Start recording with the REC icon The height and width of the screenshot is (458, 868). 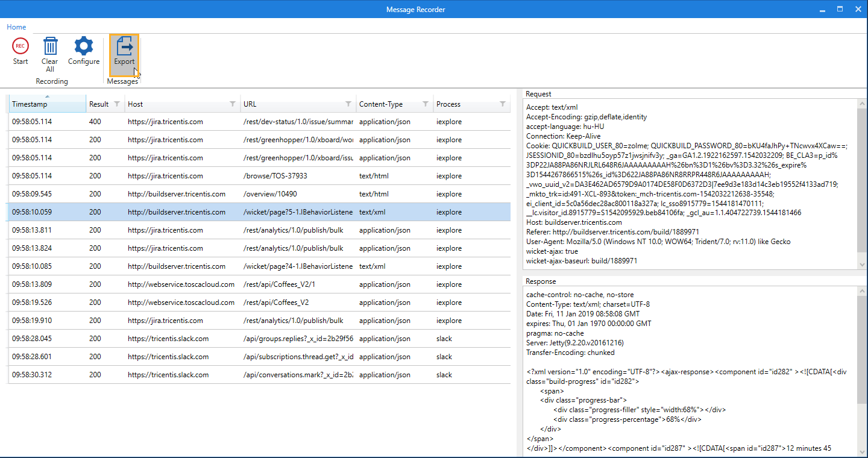pyautogui.click(x=20, y=46)
